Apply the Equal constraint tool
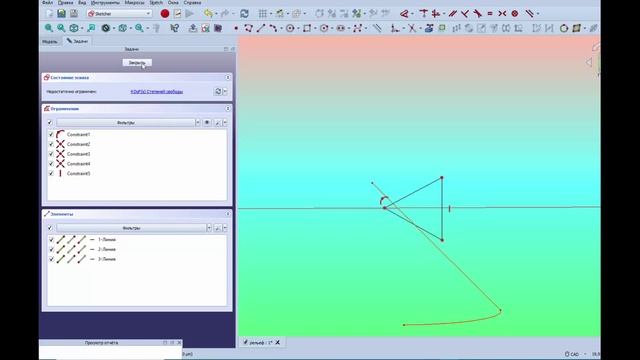 pos(490,14)
